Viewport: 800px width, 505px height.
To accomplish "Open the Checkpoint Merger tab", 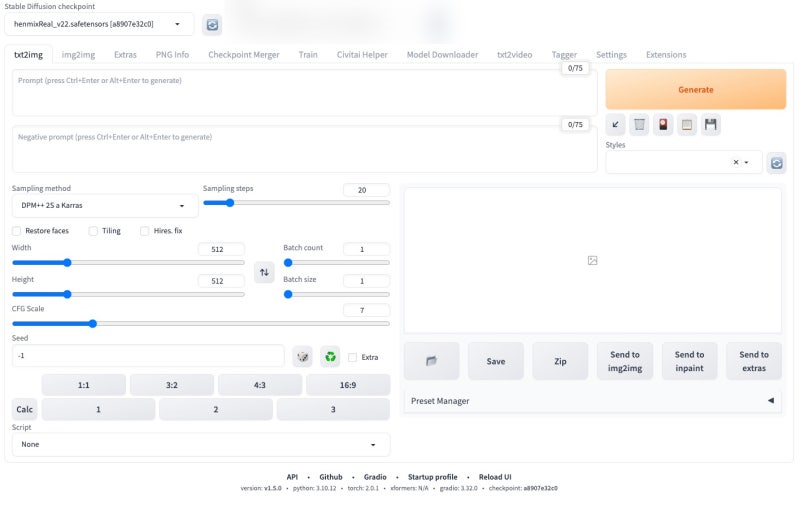I will [x=243, y=55].
